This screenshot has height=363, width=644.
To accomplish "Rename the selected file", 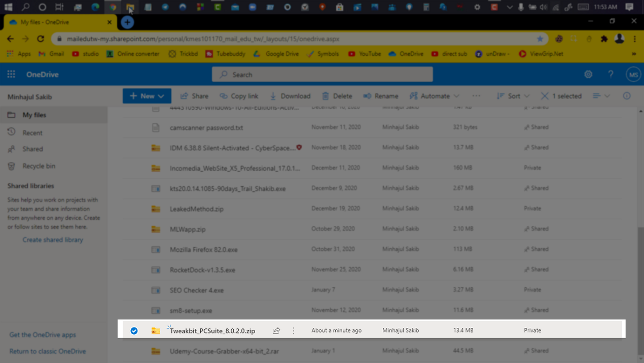I will coord(380,95).
